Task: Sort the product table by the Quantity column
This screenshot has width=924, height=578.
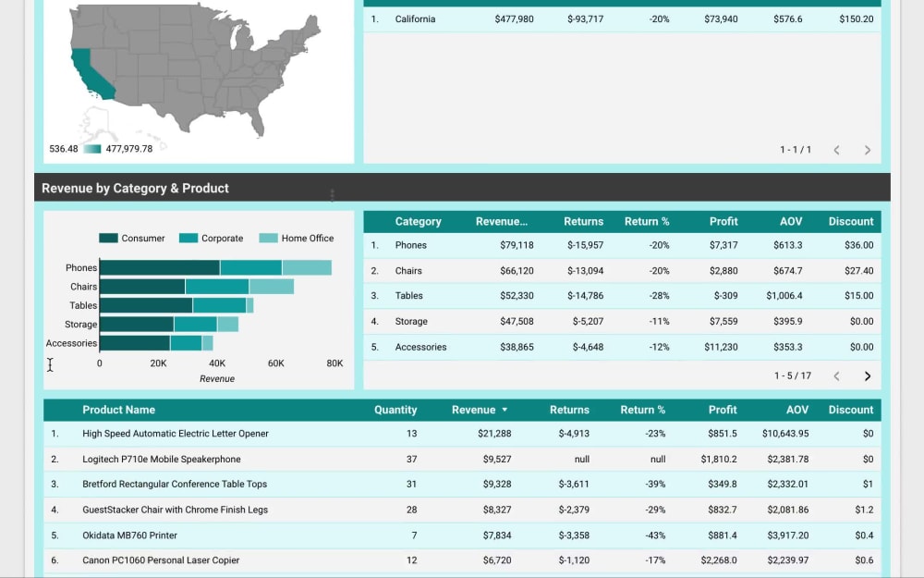Action: (x=396, y=409)
